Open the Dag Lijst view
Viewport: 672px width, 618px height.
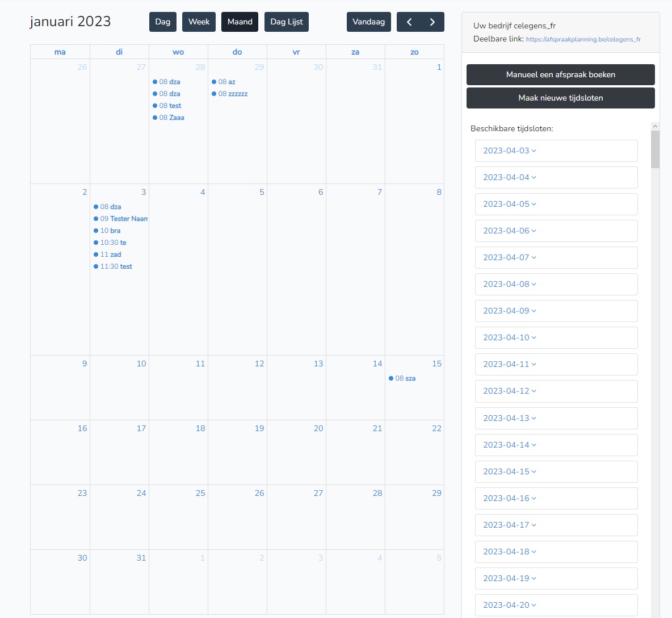tap(286, 22)
